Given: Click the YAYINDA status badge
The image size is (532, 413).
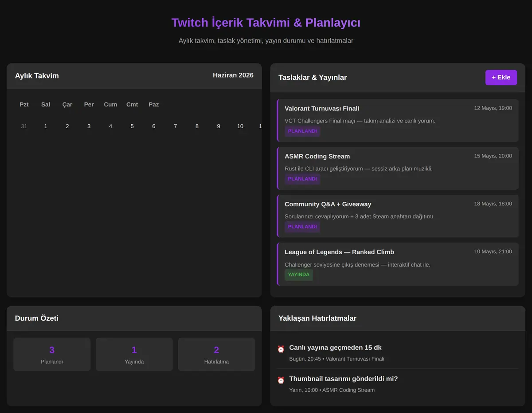Looking at the screenshot, I should [299, 275].
